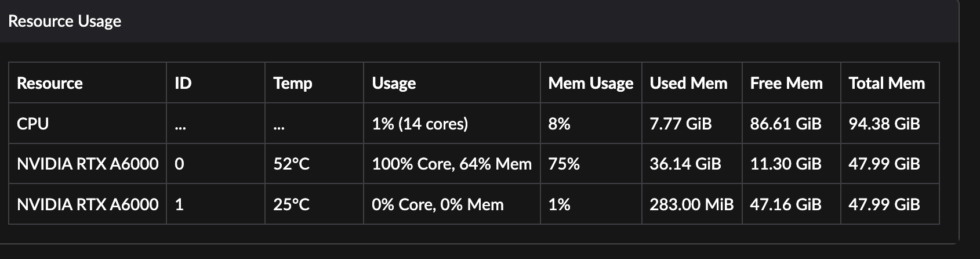
Task: Select the 1% (14 cores) usage cell
Action: coord(420,124)
